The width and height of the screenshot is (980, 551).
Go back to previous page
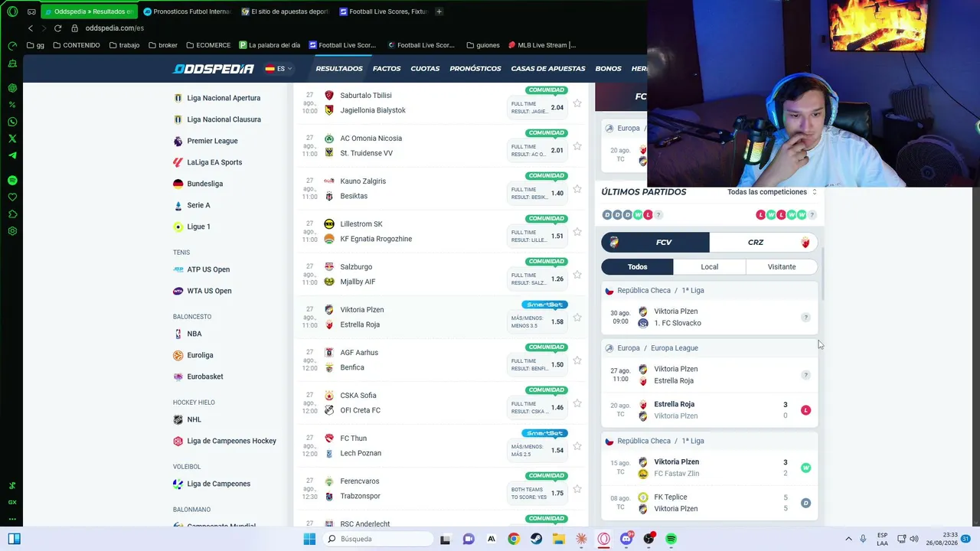pos(31,28)
